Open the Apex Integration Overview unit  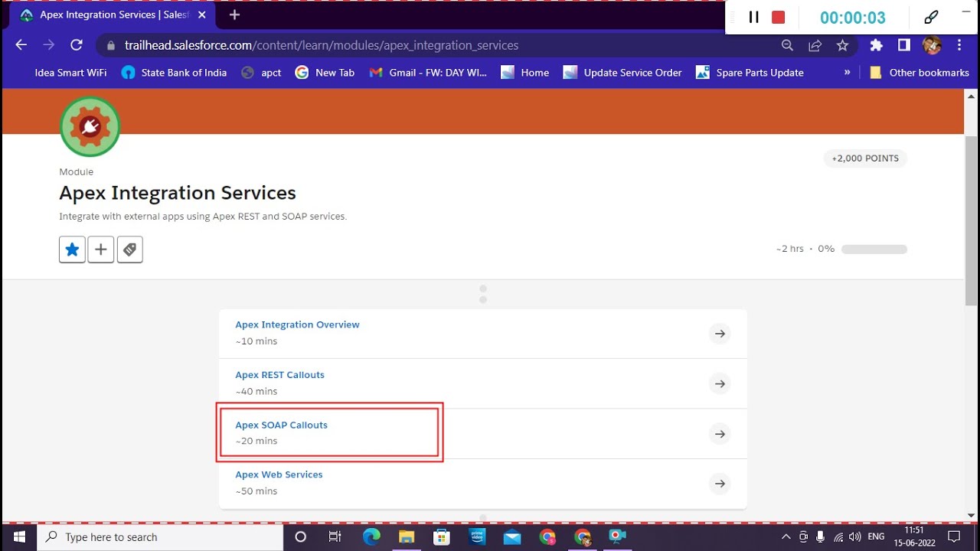297,324
